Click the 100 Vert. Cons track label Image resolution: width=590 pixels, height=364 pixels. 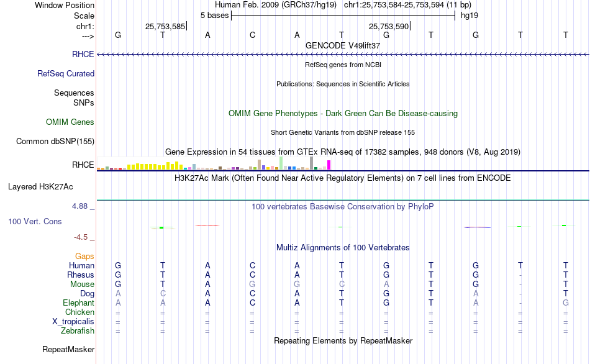[x=35, y=221]
